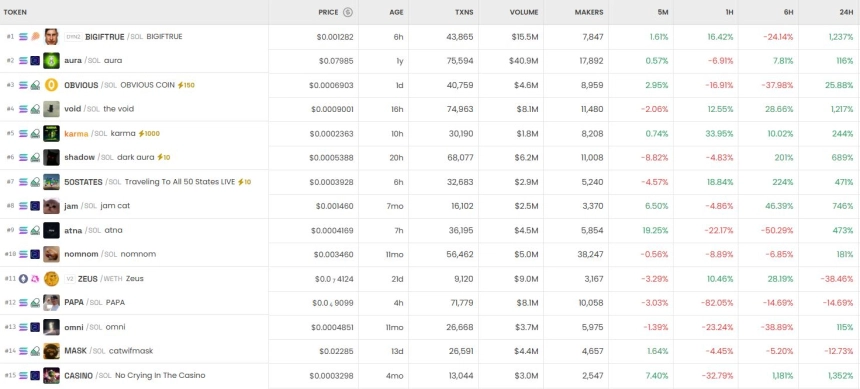Click the jam cat token avatar
860x389 pixels.
tap(51, 206)
